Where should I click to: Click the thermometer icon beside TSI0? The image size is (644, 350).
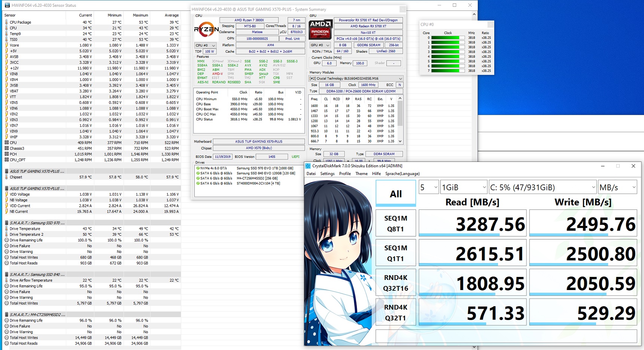6,39
